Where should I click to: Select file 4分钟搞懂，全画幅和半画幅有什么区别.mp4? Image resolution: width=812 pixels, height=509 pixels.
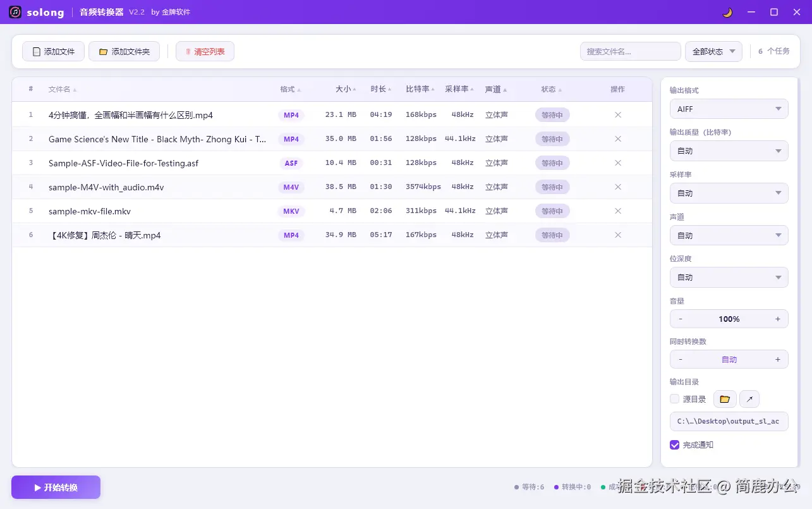(x=131, y=115)
